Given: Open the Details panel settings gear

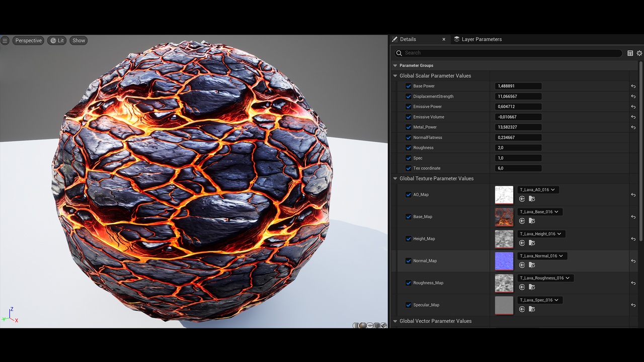Looking at the screenshot, I should tap(639, 53).
